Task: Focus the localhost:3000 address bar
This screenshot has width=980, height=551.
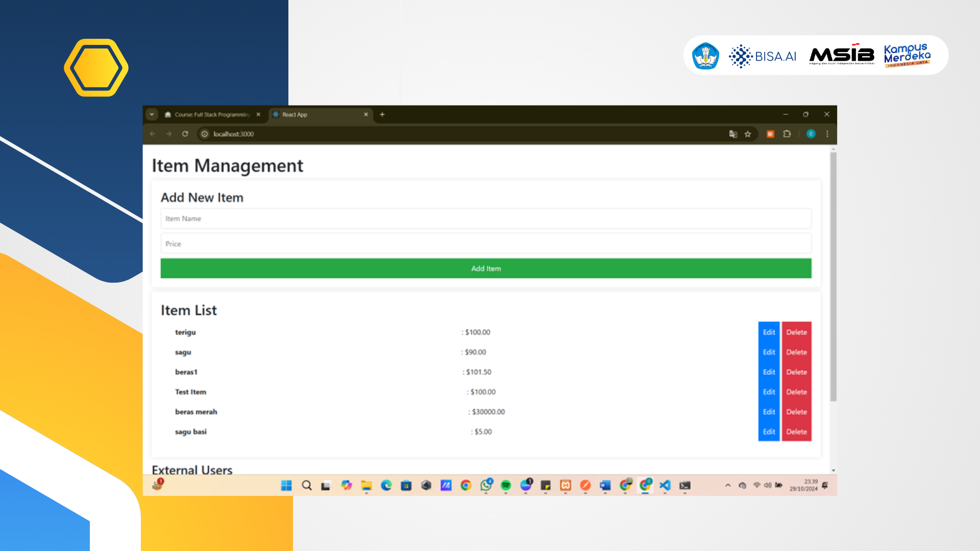Action: point(459,134)
